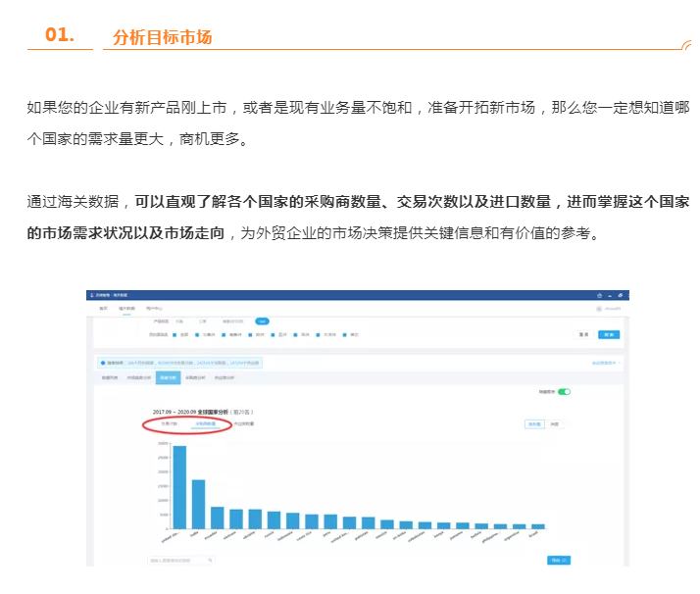Image resolution: width=700 pixels, height=594 pixels.
Task: Click the Ecuador bar in the chart
Action: point(218,518)
